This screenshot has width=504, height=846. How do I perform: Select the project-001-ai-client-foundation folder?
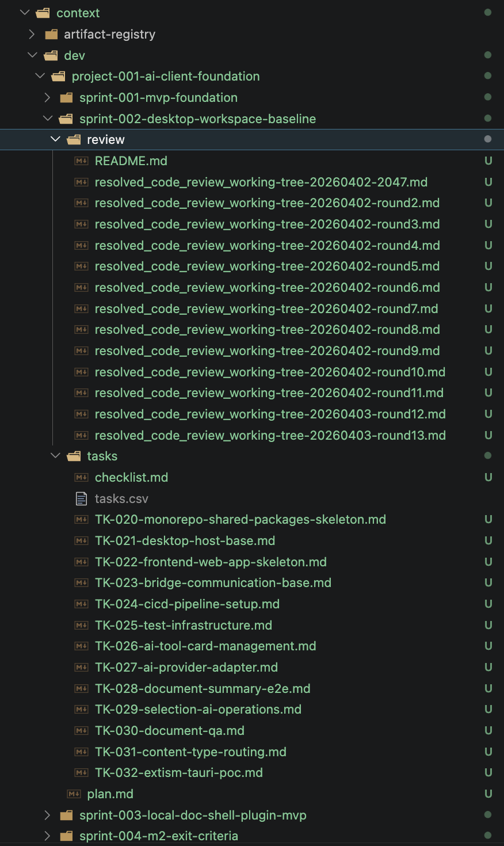[x=165, y=77]
